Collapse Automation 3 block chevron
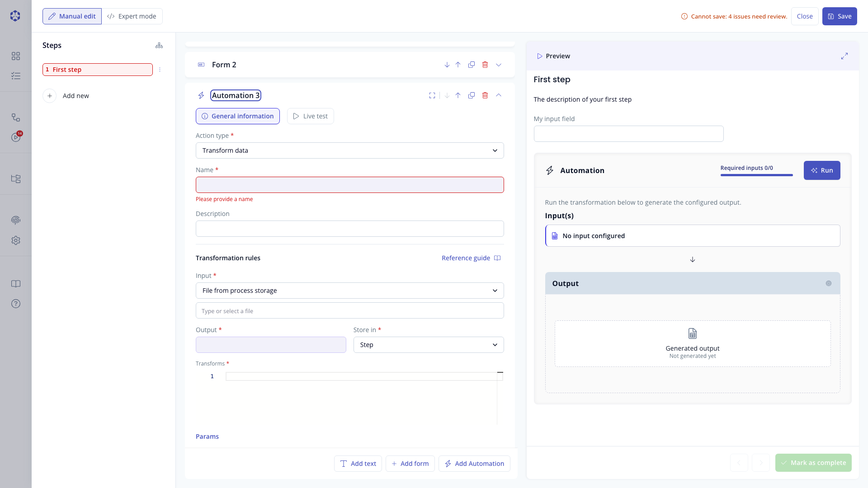868x488 pixels. 499,95
